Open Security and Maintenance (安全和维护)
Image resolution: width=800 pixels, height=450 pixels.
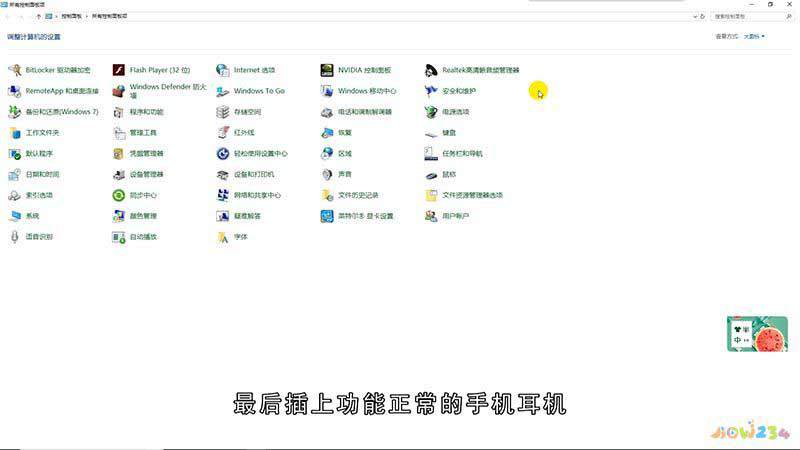pyautogui.click(x=451, y=91)
